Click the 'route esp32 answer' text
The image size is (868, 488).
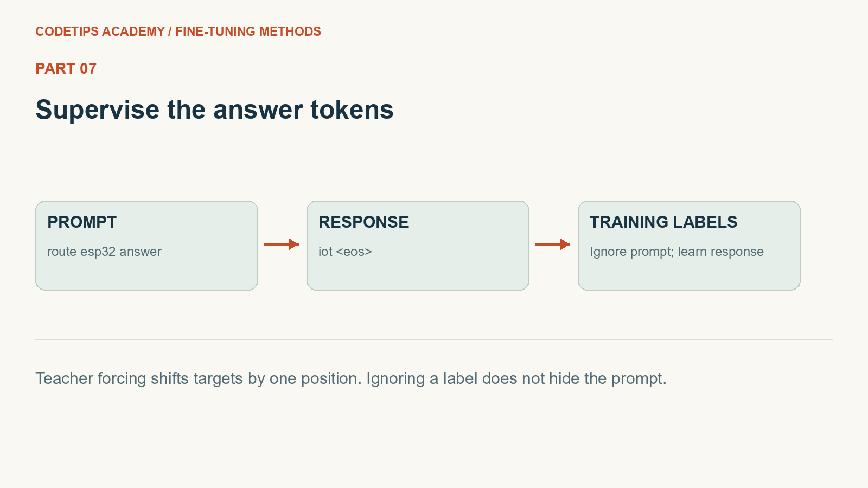click(x=104, y=252)
